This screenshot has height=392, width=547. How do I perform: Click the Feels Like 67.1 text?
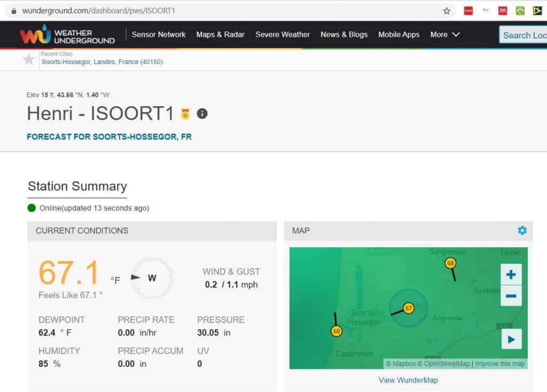(71, 295)
